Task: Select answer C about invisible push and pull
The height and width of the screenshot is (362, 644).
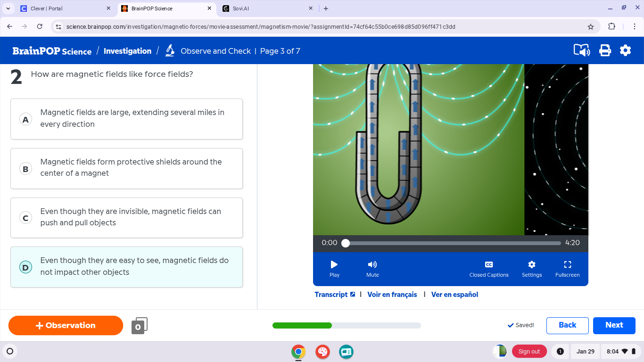Action: 126,218
